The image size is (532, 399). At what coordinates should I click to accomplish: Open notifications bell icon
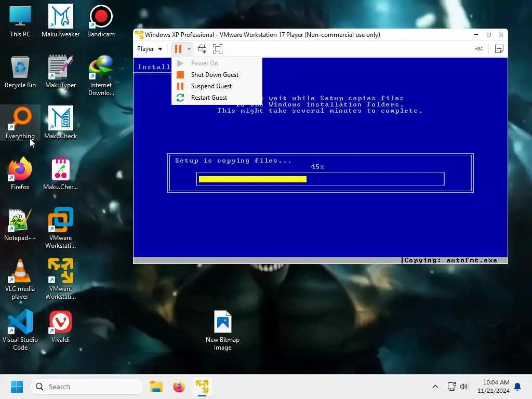click(x=518, y=387)
